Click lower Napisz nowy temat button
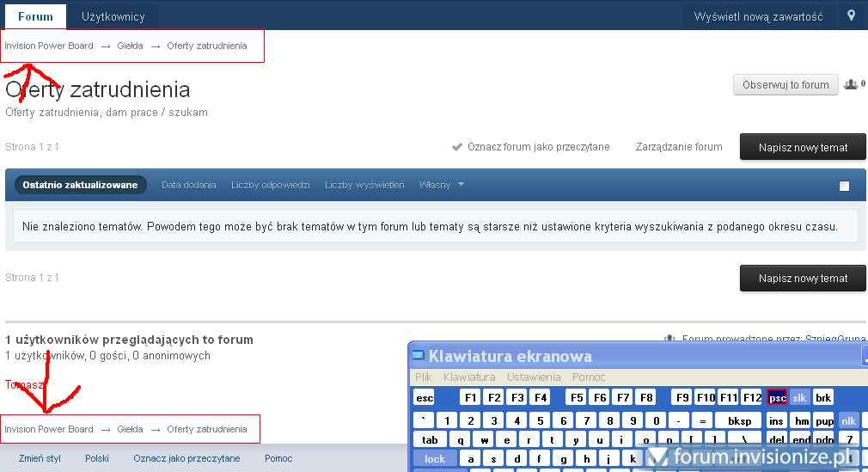This screenshot has width=868, height=472. [803, 278]
